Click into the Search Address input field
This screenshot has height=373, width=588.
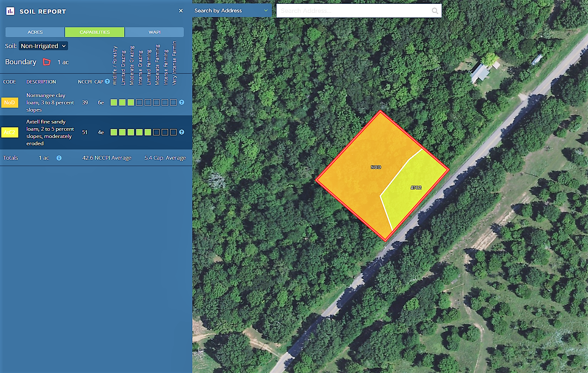pos(353,11)
